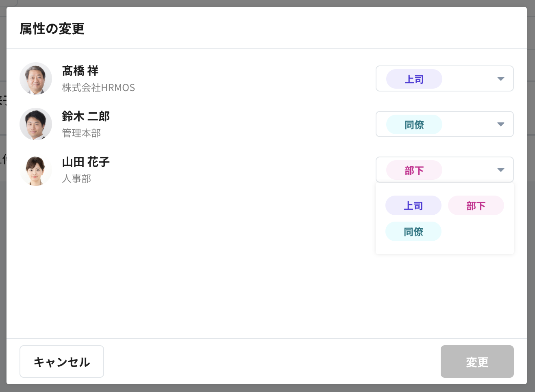Select 部下 in the open attribute list
Screen dimensions: 535x392
click(476, 205)
